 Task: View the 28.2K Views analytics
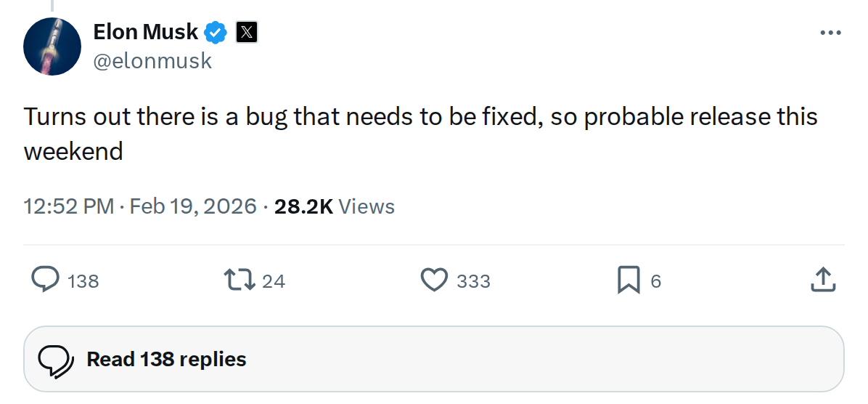tap(335, 206)
